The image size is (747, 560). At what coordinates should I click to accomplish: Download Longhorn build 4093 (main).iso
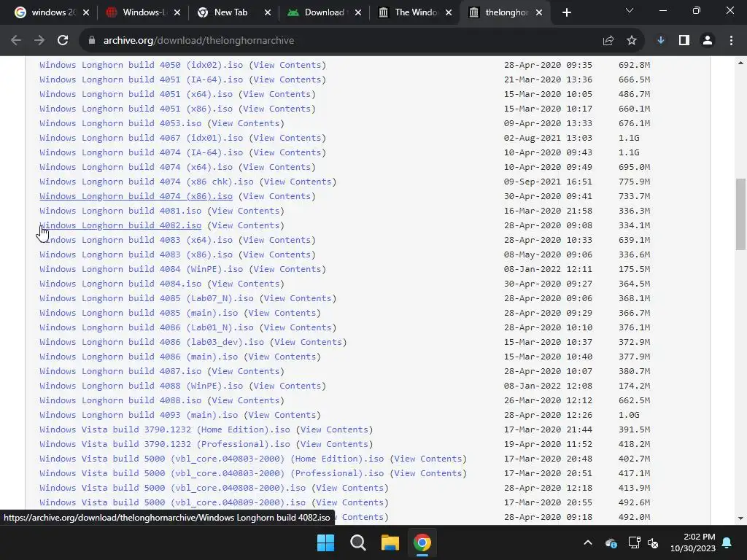point(139,415)
